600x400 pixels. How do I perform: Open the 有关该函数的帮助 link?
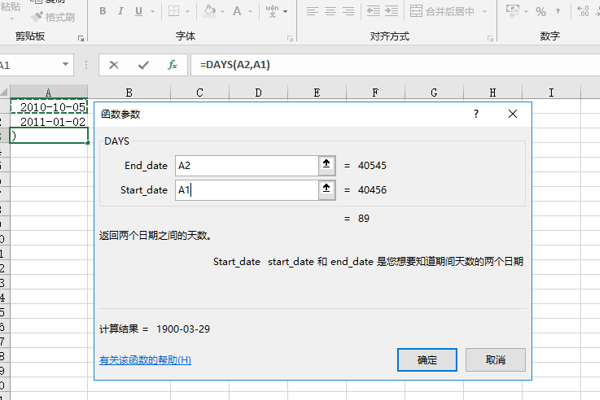[x=145, y=360]
